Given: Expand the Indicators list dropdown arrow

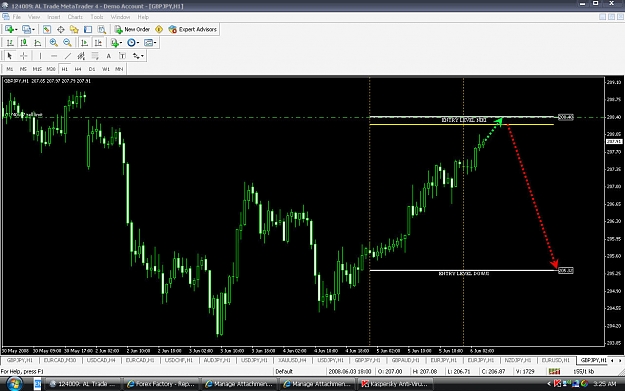Looking at the screenshot, I should (x=121, y=43).
